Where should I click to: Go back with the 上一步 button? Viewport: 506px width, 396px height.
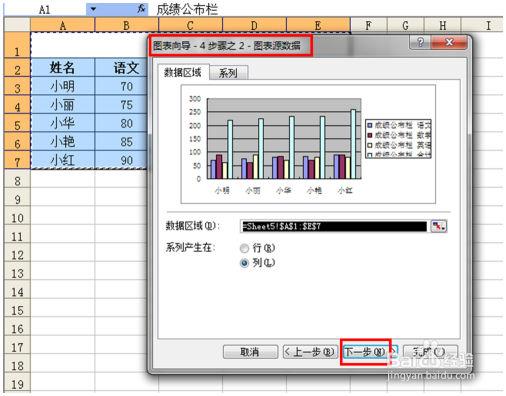pyautogui.click(x=309, y=352)
